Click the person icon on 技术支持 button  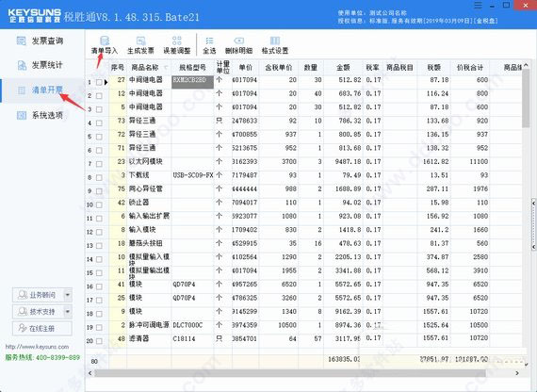[23, 312]
